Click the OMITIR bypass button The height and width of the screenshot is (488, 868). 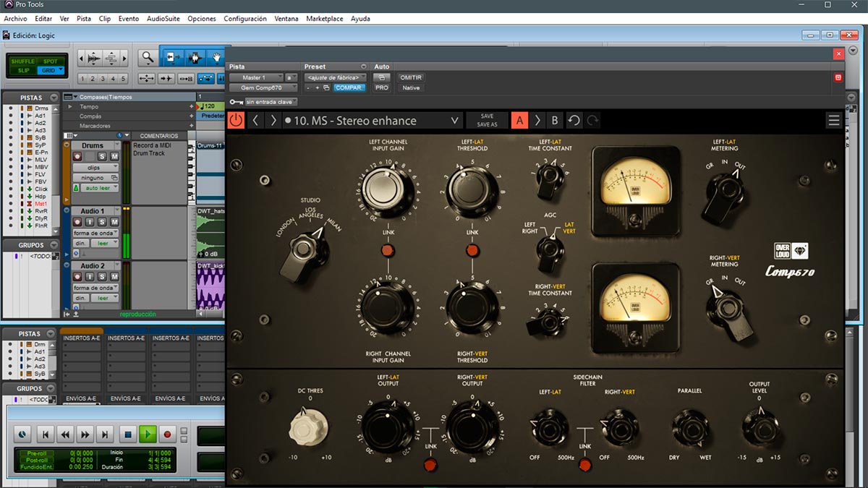point(410,77)
